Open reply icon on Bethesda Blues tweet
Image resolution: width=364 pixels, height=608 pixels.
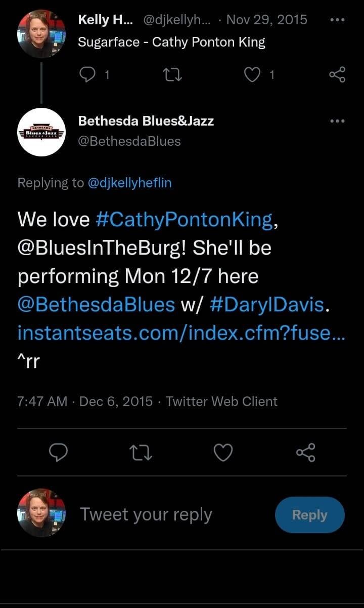(x=59, y=453)
